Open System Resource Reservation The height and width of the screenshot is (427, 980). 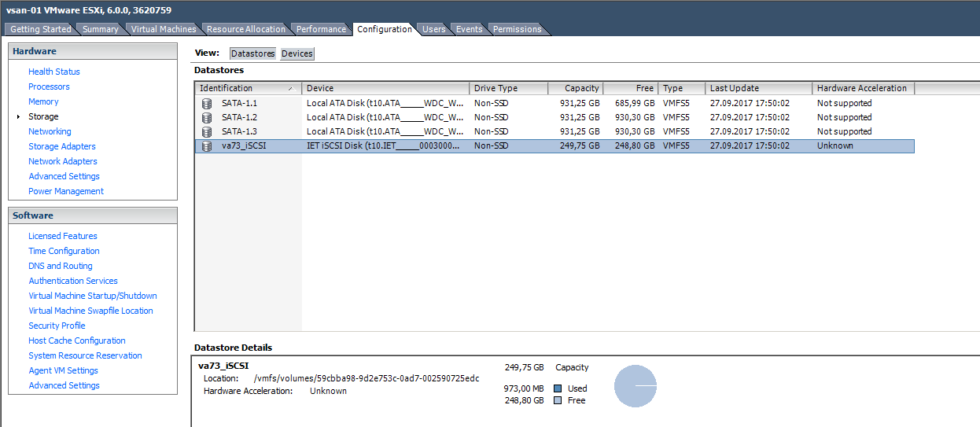(85, 355)
